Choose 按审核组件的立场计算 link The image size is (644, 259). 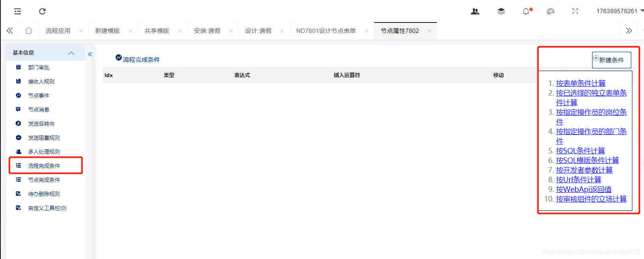591,199
